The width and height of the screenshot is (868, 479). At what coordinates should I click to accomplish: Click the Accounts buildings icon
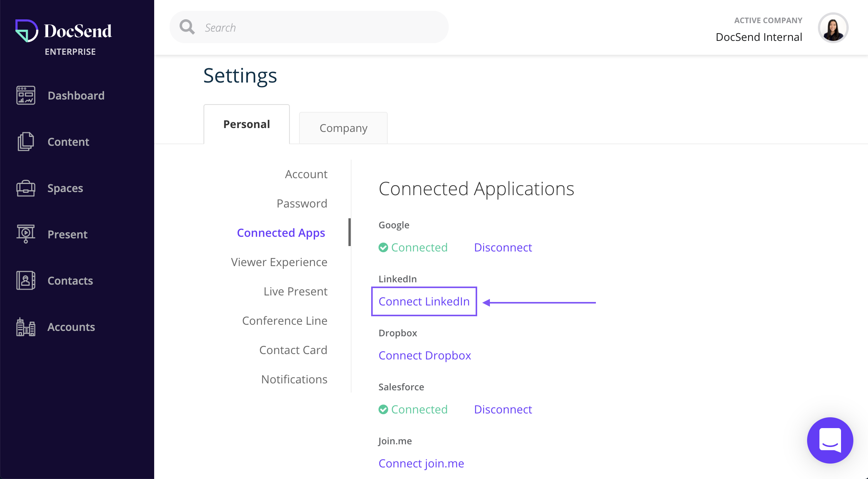26,327
